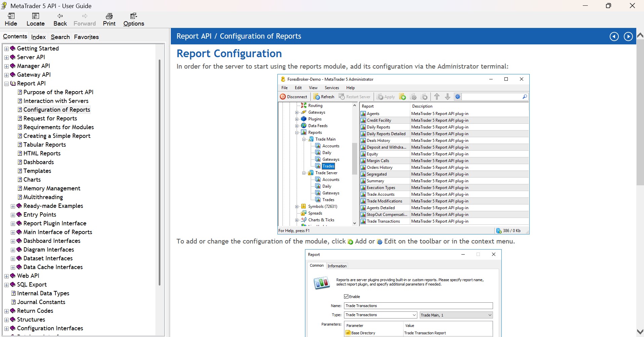
Task: Click the Administrator terminal screenshot image
Action: [x=404, y=154]
